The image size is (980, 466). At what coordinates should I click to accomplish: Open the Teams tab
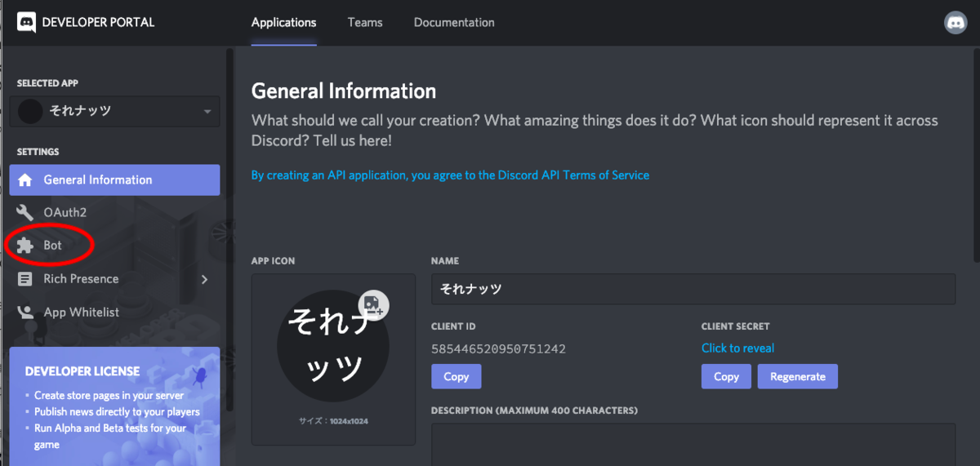365,22
